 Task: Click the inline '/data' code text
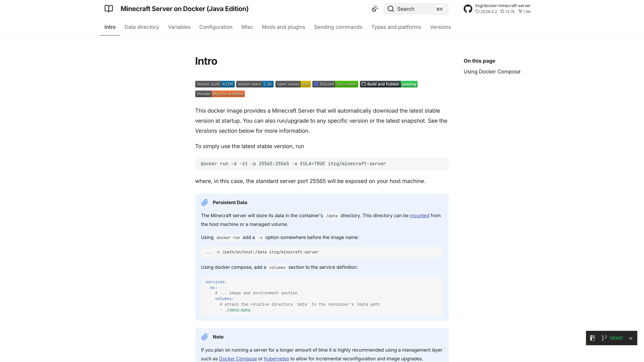(x=332, y=216)
